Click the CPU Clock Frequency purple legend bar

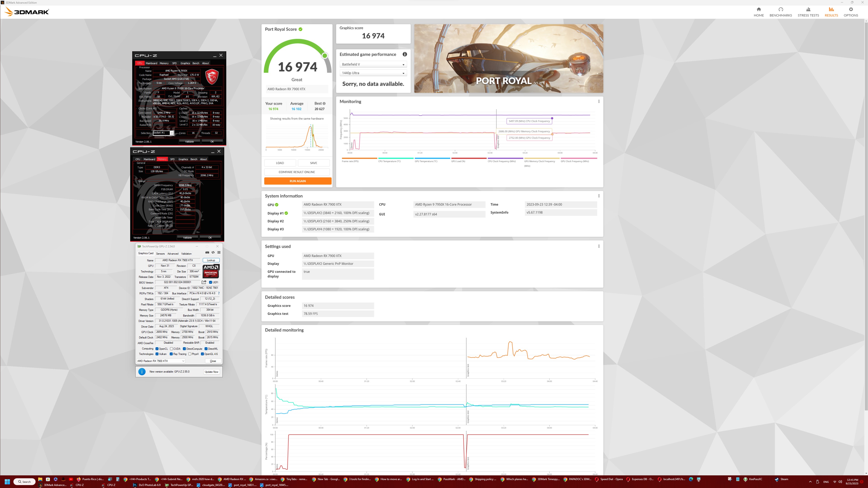[505, 158]
